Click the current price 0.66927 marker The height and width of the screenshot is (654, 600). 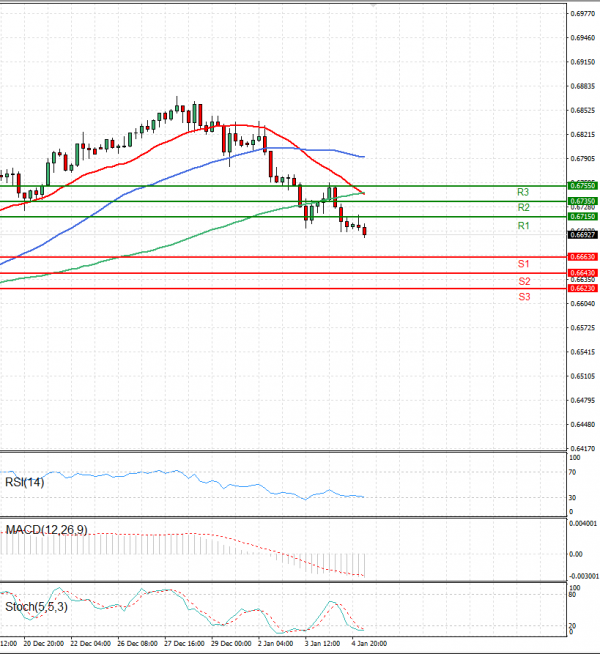tap(582, 234)
